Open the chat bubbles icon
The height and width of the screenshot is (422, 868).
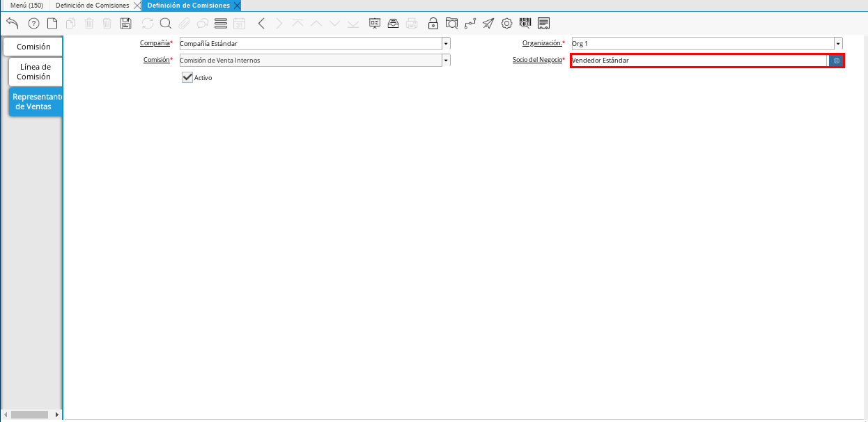click(203, 23)
